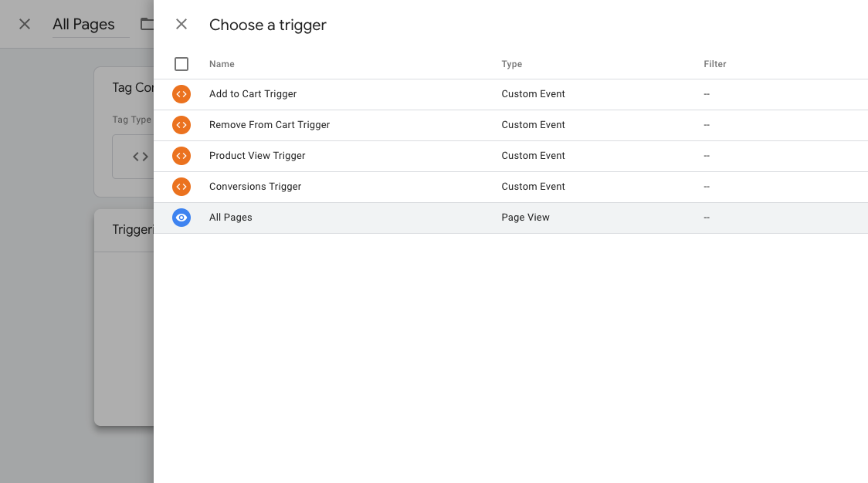Click the Remove From Cart Trigger icon
Screen dimensions: 868x483
(x=181, y=125)
